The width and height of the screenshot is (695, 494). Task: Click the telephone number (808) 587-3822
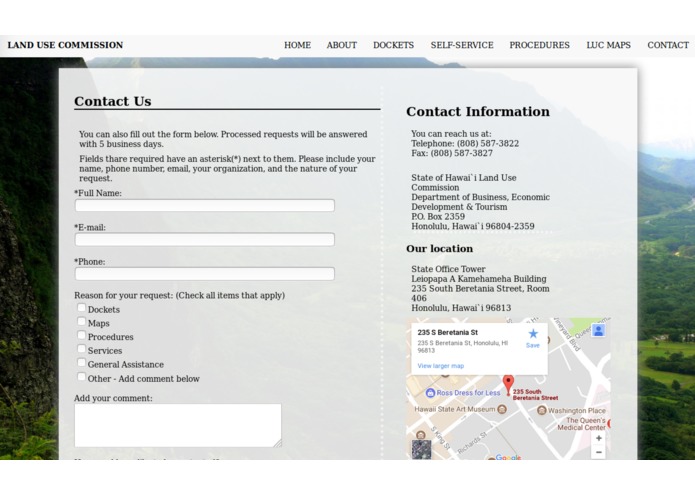[x=488, y=144]
